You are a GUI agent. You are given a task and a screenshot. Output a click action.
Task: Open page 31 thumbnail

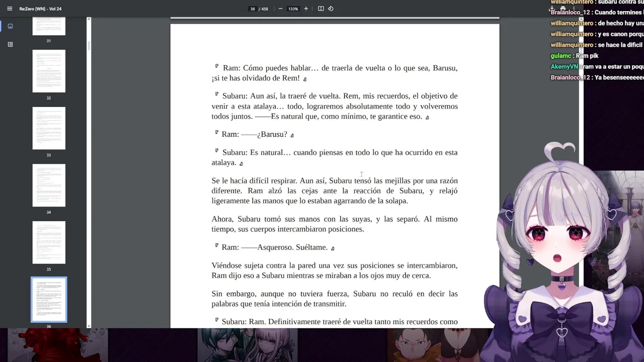coord(49,26)
